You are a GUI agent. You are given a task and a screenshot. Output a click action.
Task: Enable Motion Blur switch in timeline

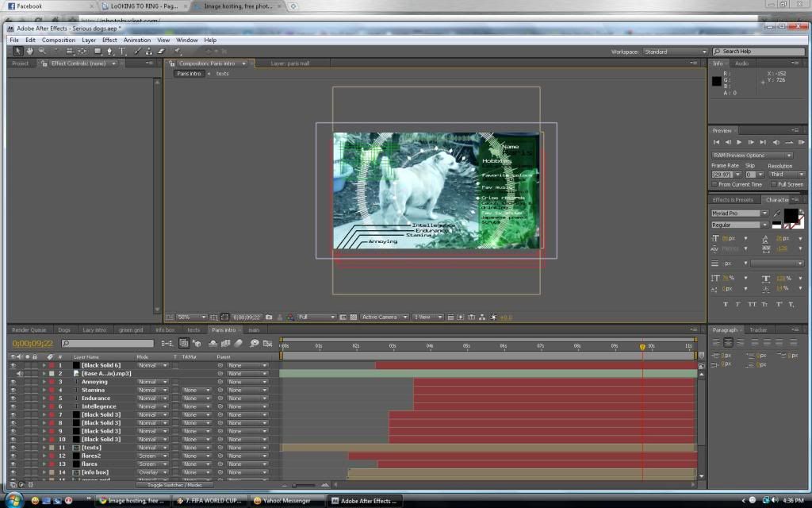[239, 344]
